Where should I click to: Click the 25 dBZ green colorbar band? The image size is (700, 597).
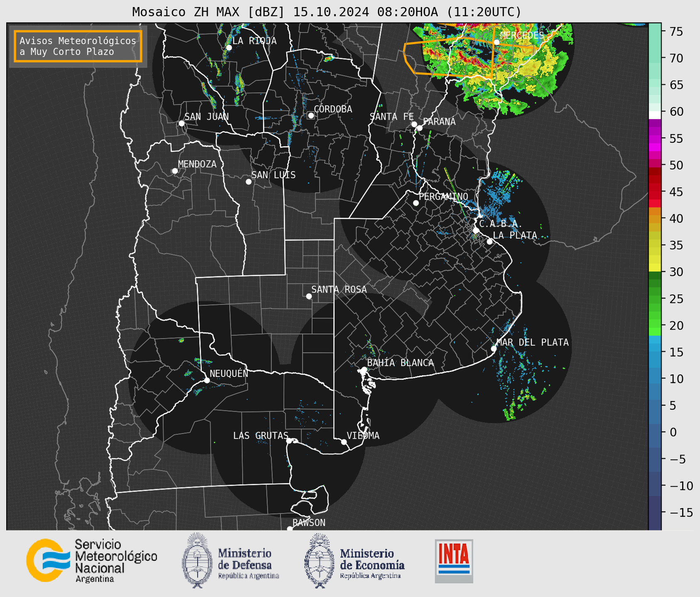[654, 298]
